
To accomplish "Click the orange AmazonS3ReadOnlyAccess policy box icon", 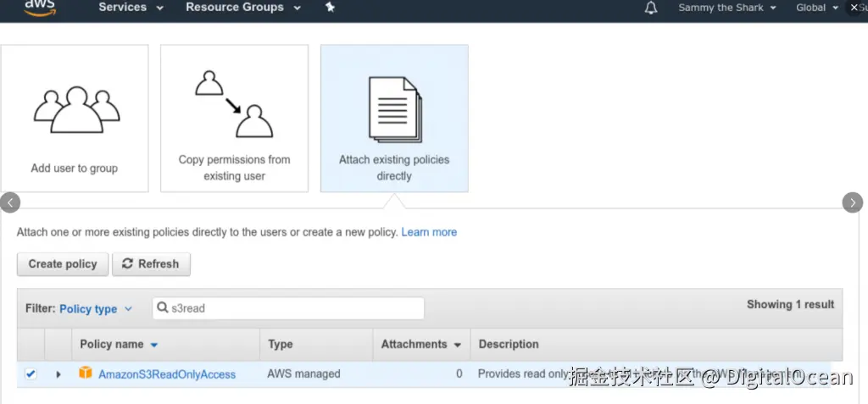I will pyautogui.click(x=85, y=374).
